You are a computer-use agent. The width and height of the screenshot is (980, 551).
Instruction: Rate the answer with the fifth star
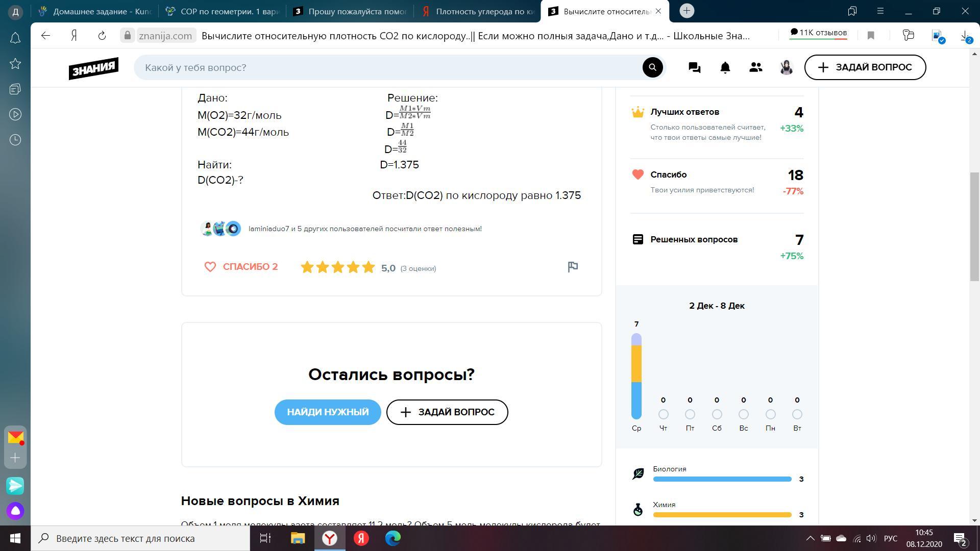[368, 267]
